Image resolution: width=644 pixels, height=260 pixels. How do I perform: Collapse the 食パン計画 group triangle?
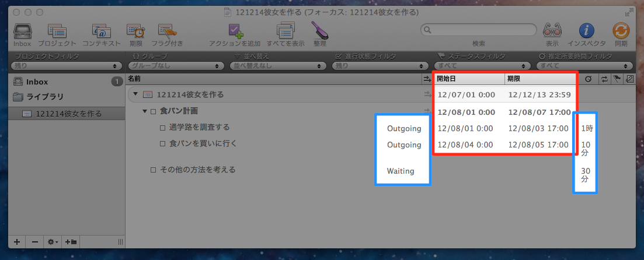145,111
